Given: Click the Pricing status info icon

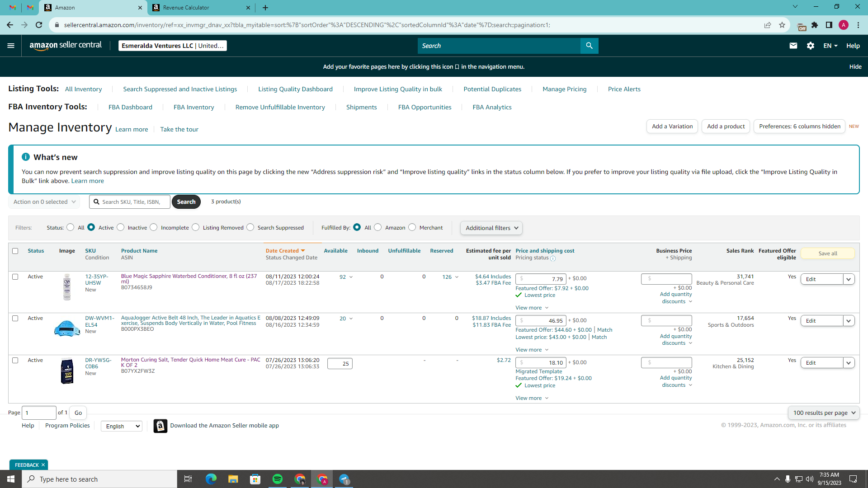Looking at the screenshot, I should 552,258.
